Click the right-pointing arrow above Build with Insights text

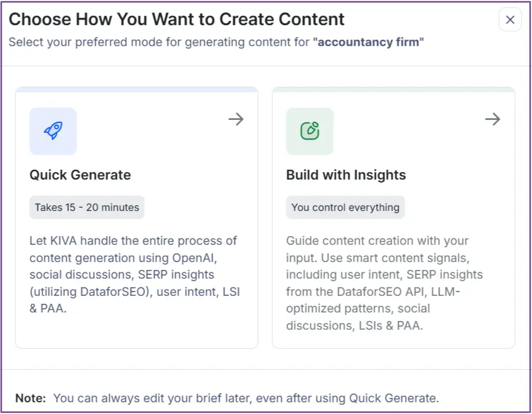[493, 119]
